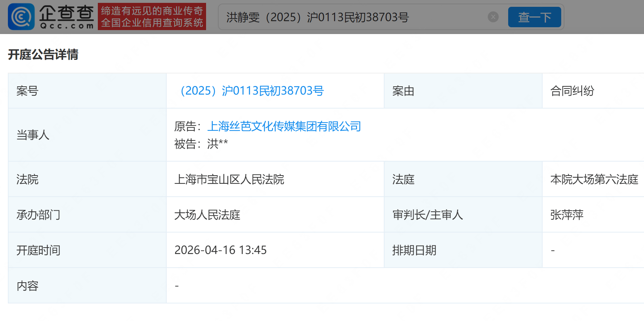Screen dimensions: 644x321
Task: Click the 企查查 Qcc.com logo text
Action: click(x=67, y=17)
